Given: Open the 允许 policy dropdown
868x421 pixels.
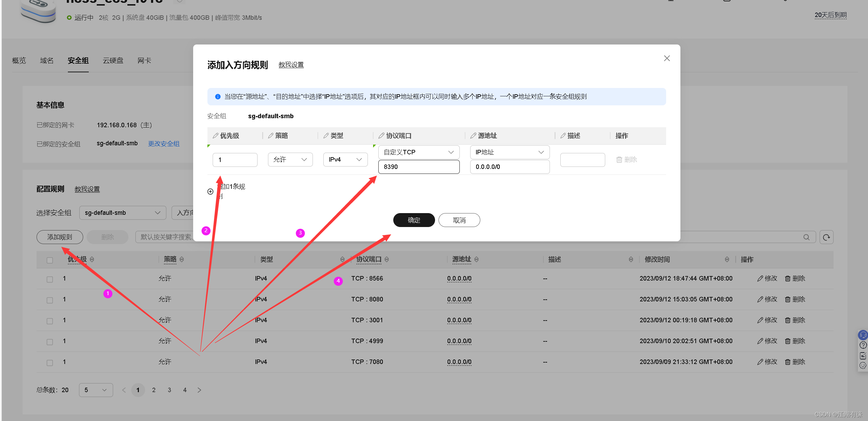Looking at the screenshot, I should pos(290,160).
